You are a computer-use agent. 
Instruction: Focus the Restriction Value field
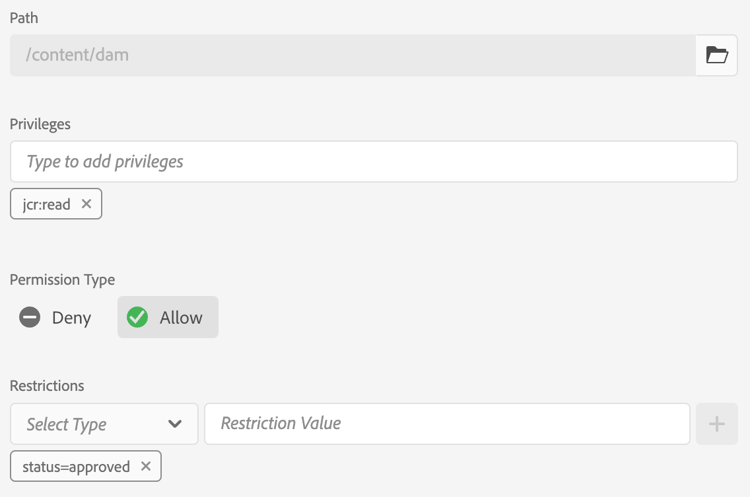pos(447,424)
